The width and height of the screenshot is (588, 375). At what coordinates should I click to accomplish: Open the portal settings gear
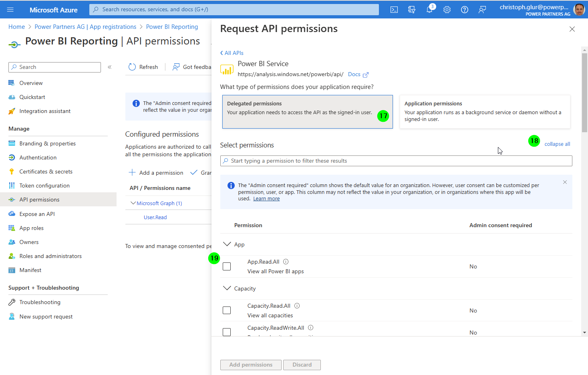coord(447,10)
